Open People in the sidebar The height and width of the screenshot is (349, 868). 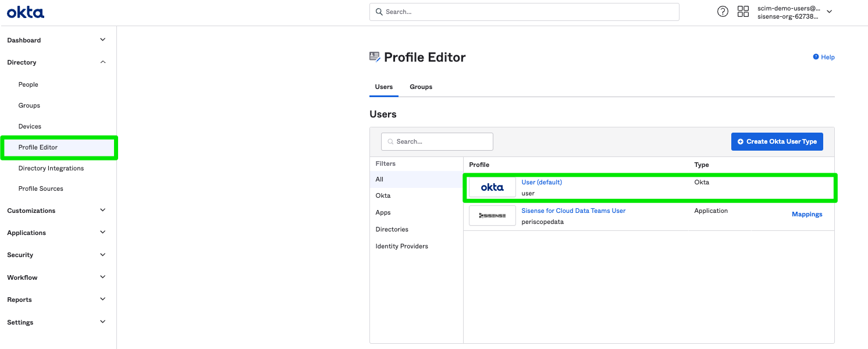click(x=28, y=84)
